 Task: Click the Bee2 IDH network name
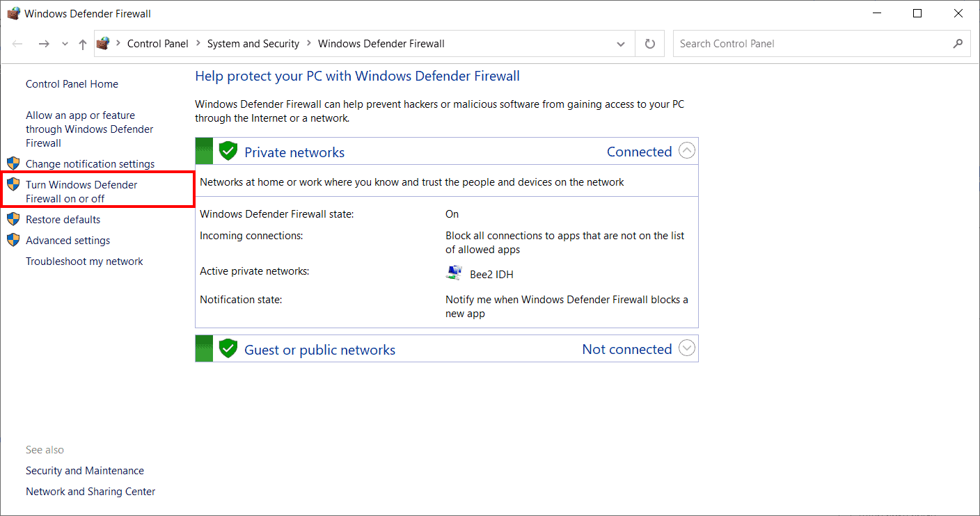(491, 275)
